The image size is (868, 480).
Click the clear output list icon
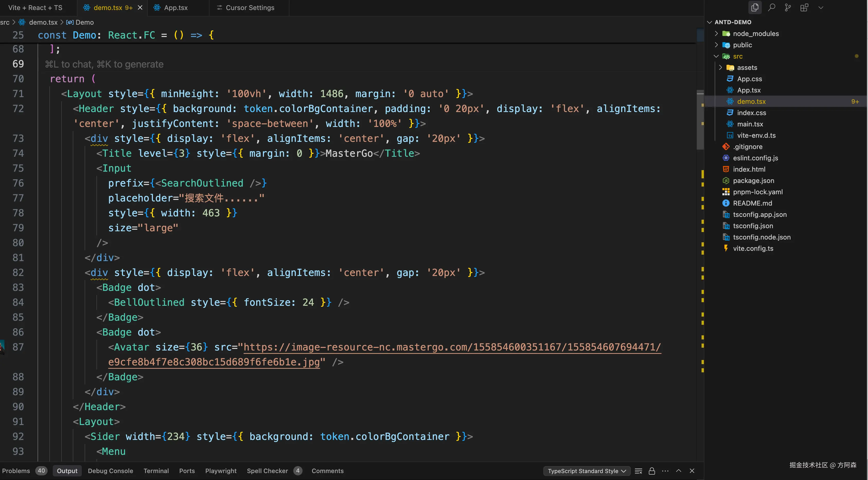tap(638, 471)
